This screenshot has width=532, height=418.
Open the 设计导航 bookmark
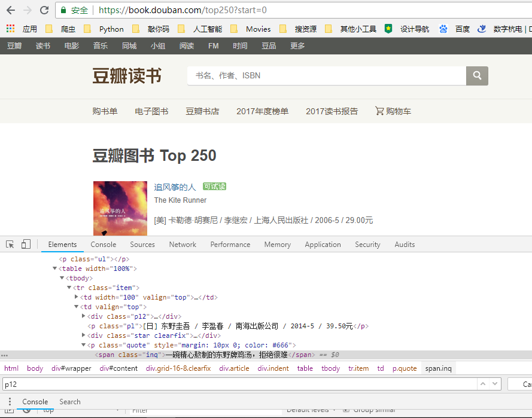click(407, 29)
